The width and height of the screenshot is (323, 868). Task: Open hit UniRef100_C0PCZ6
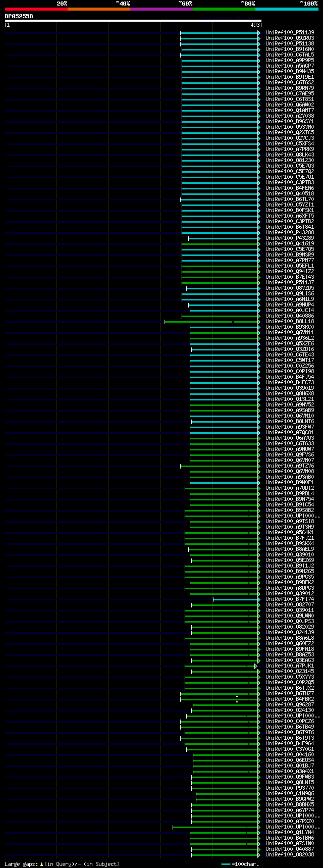(290, 721)
